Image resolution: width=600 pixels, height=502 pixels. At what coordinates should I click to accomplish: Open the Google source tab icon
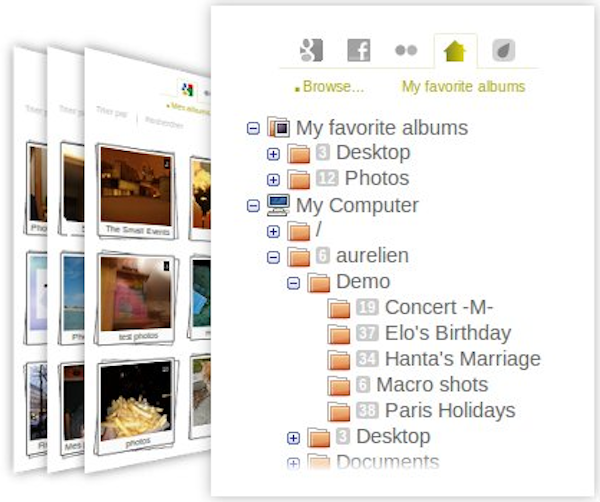coord(311,50)
